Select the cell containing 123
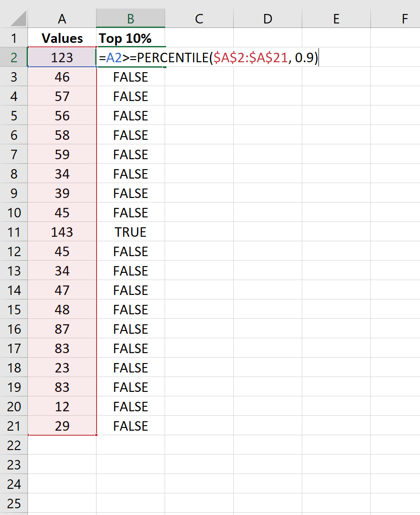This screenshot has height=515, width=420. click(62, 58)
